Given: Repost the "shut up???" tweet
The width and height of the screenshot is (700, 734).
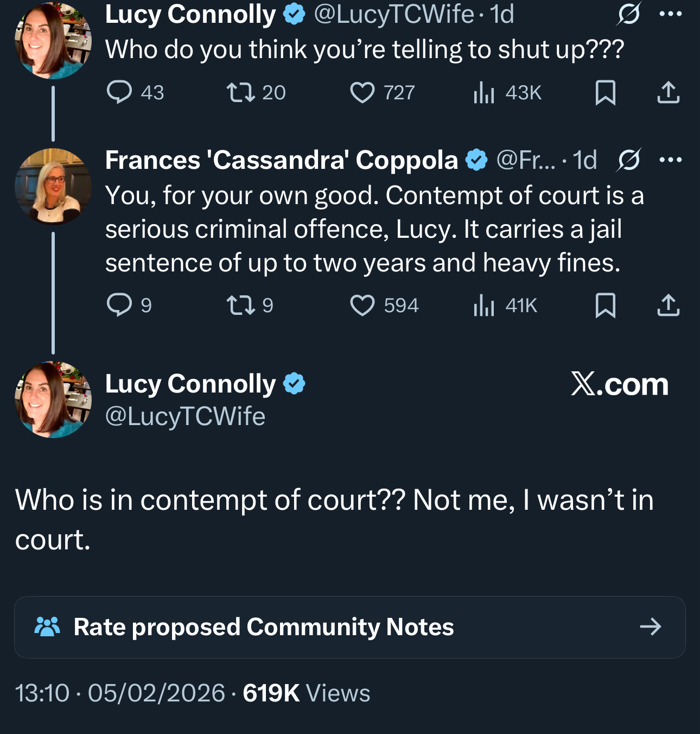Looking at the screenshot, I should [241, 92].
